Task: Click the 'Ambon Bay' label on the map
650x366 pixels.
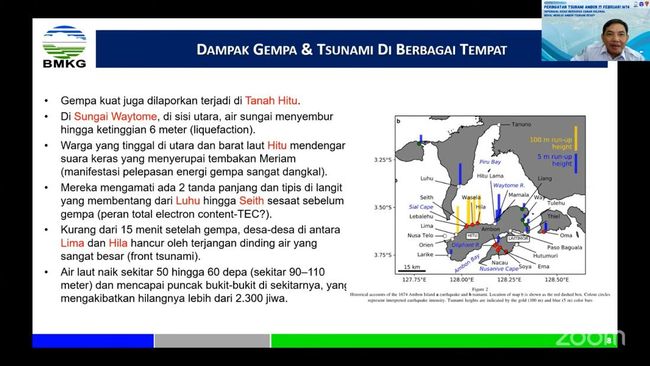Action: click(x=467, y=263)
